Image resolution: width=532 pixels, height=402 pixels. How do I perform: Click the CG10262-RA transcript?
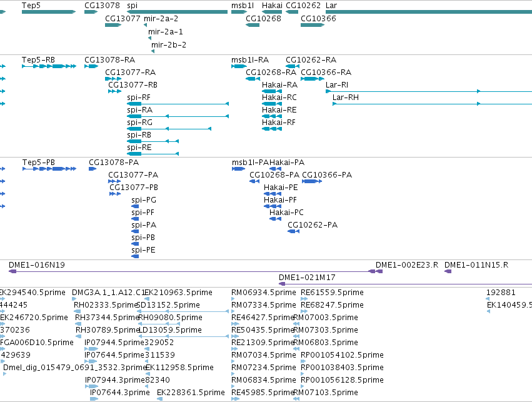293,66
